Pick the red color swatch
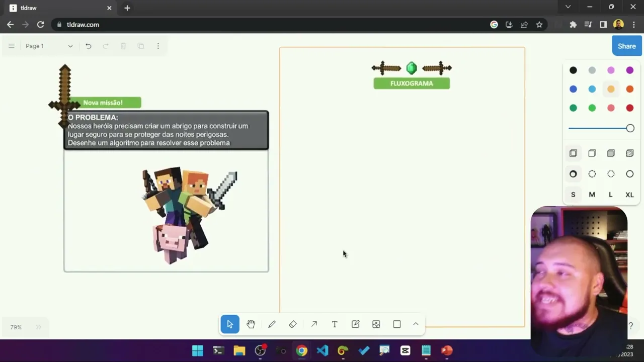Screen dimensions: 644x362 pyautogui.click(x=630, y=108)
